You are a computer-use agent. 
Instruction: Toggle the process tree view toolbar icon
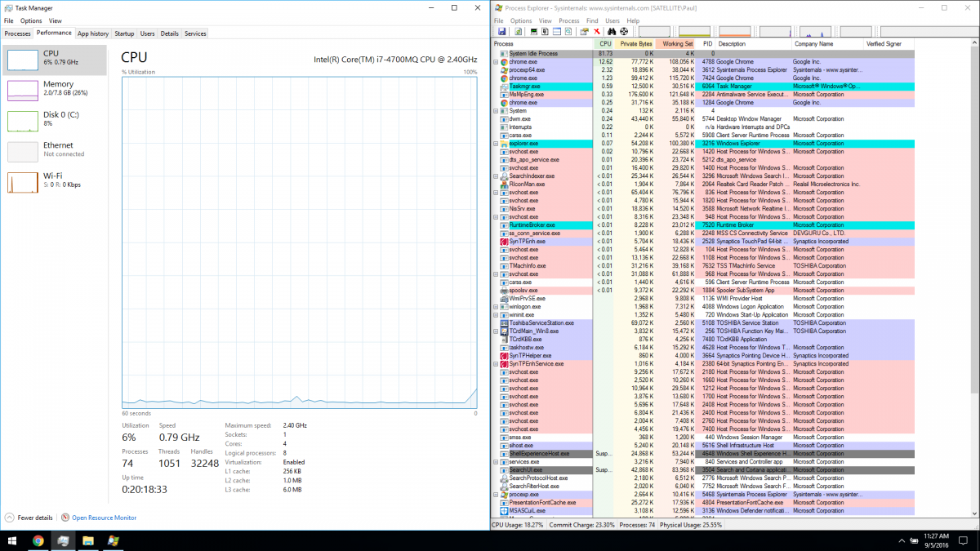click(x=546, y=32)
